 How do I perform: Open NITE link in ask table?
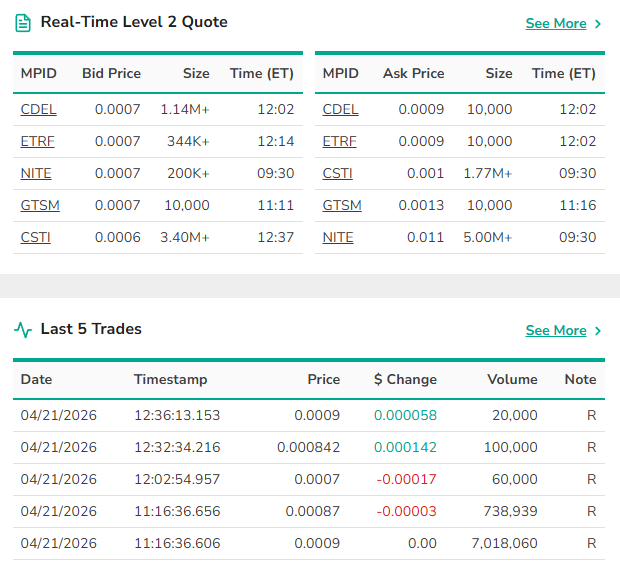click(338, 237)
